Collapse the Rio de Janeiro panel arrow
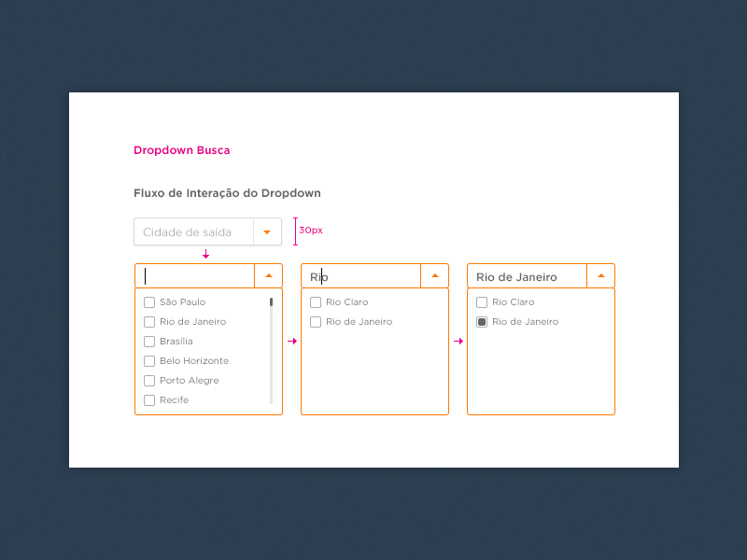The height and width of the screenshot is (560, 747). 600,275
